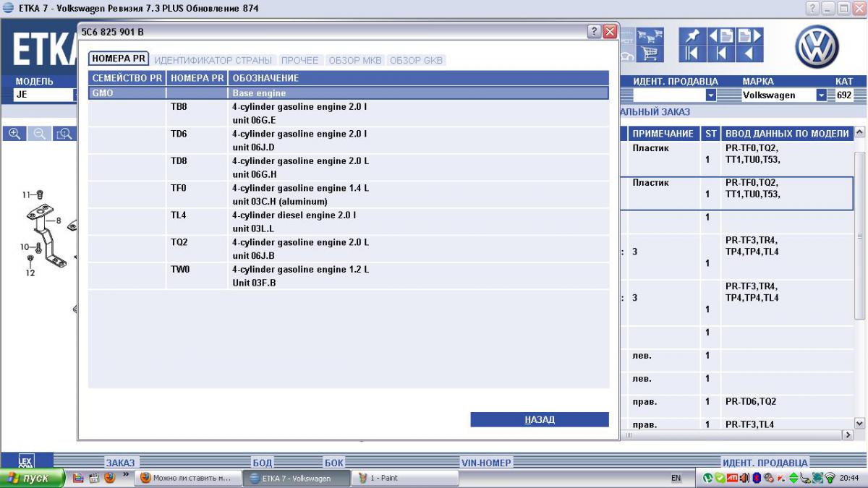Screen dimensions: 868x488
Task: Open the ИДЕНТ. ПРОДАВЦА dropdown
Action: (711, 95)
